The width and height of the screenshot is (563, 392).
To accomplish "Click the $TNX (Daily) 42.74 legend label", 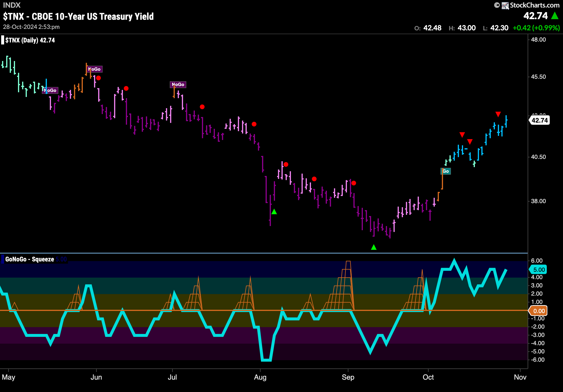I will point(30,40).
